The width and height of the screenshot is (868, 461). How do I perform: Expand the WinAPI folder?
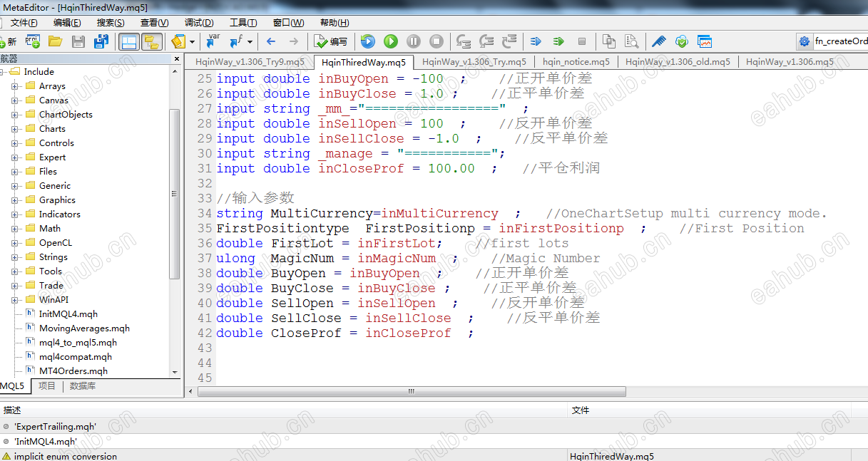[15, 300]
